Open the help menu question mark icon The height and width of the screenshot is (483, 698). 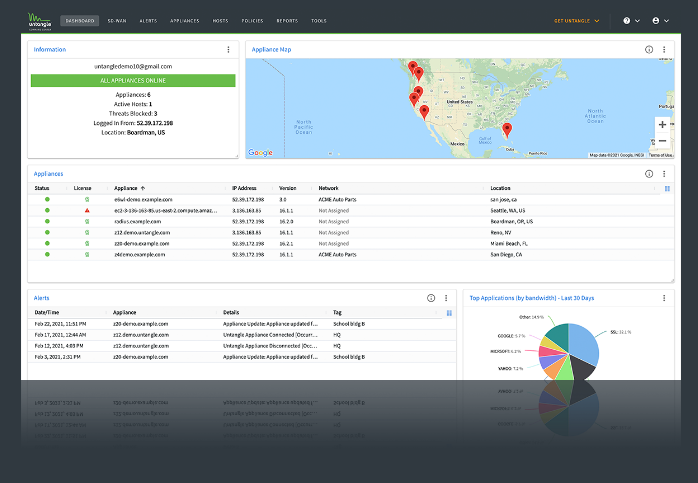pos(626,20)
